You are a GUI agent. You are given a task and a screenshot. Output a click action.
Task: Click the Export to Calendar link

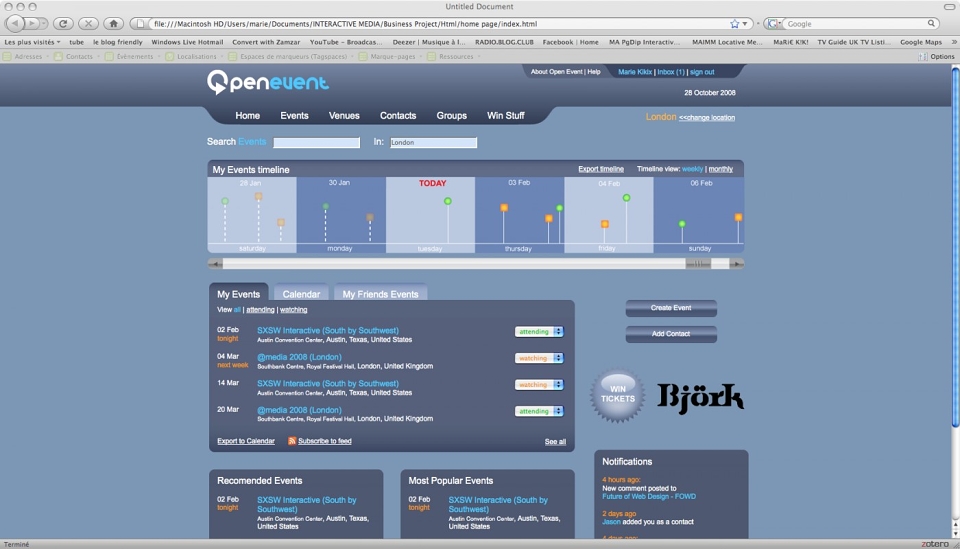click(246, 441)
